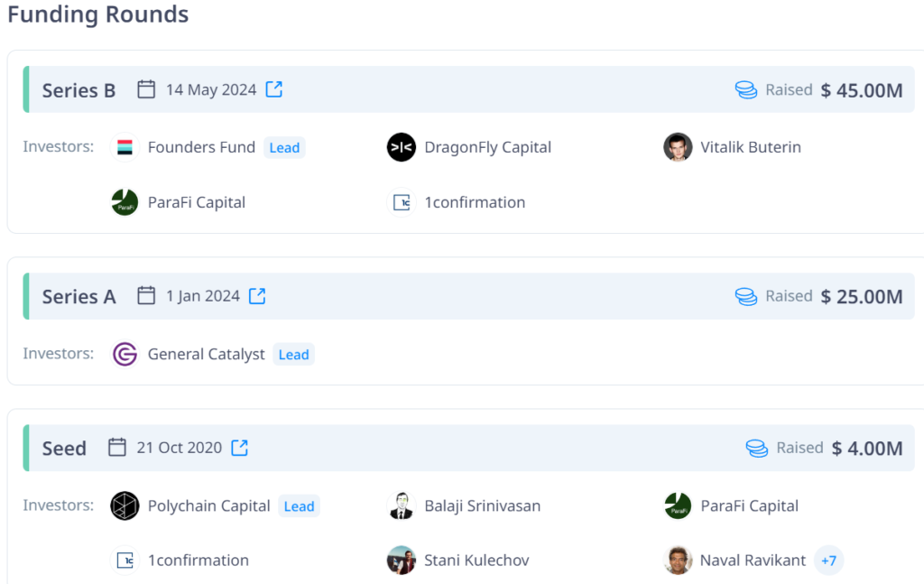Viewport: 924px width, 584px height.
Task: Open the Series A external link
Action: pyautogui.click(x=257, y=295)
